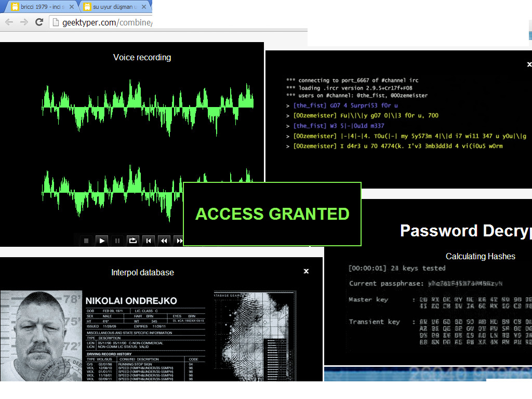
Task: Click the ACCESS GRANTED popup
Action: point(272,214)
